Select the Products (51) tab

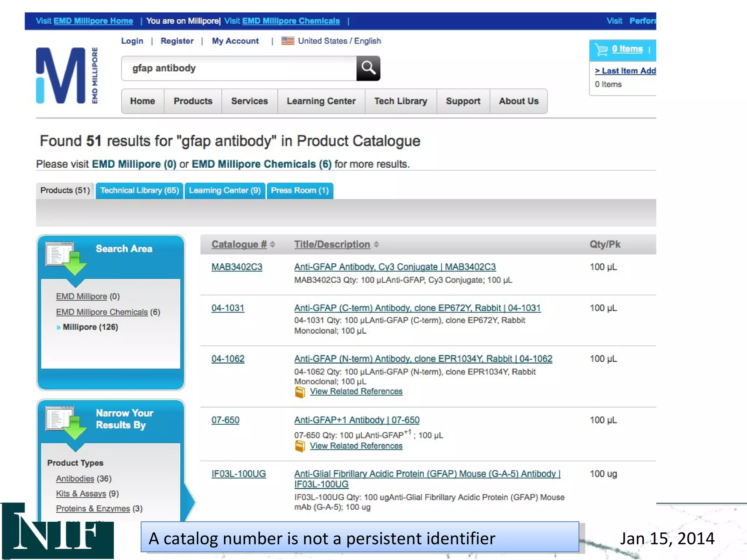coord(65,191)
